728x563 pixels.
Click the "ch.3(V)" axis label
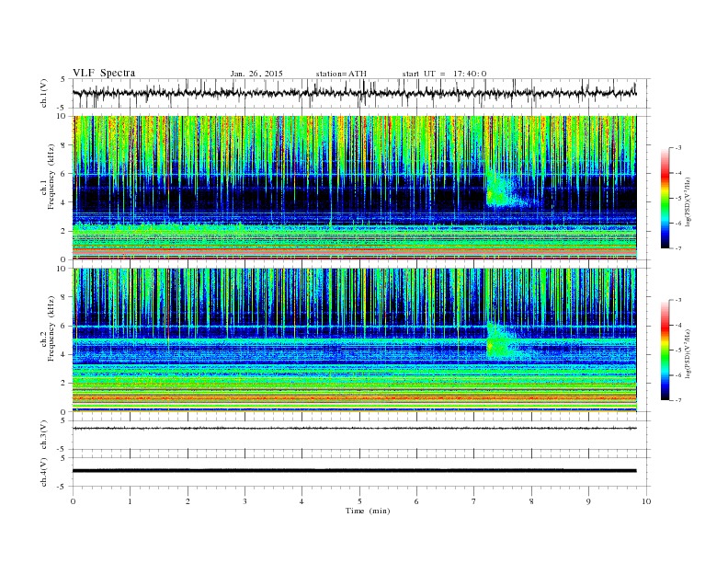point(43,435)
